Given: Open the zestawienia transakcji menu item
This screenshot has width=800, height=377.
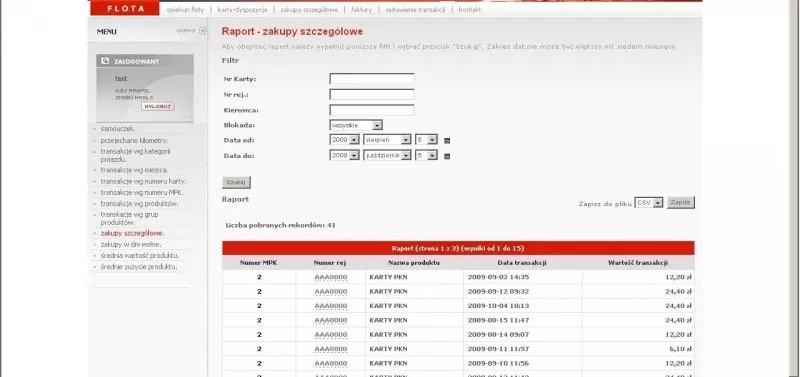Looking at the screenshot, I should click(415, 10).
